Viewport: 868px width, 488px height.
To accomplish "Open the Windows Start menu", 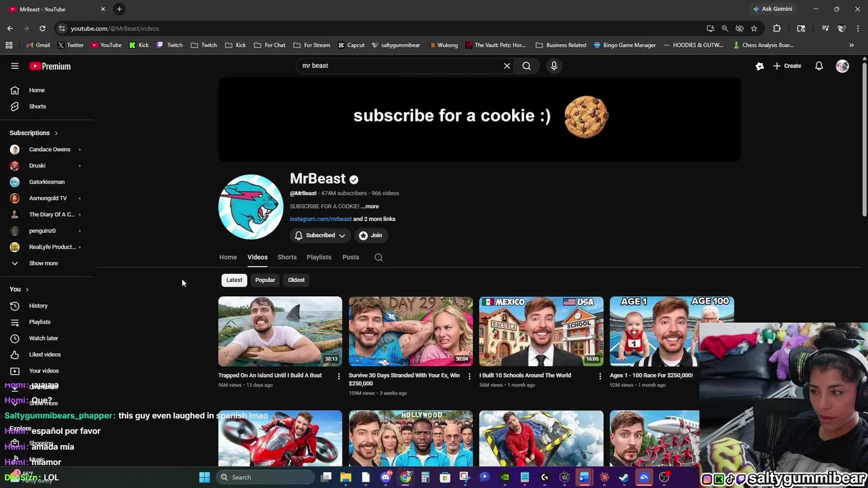I will 204,477.
